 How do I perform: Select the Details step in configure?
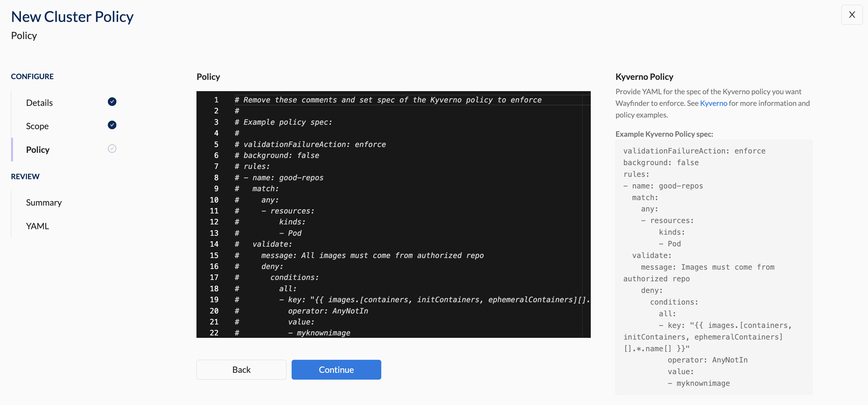39,102
